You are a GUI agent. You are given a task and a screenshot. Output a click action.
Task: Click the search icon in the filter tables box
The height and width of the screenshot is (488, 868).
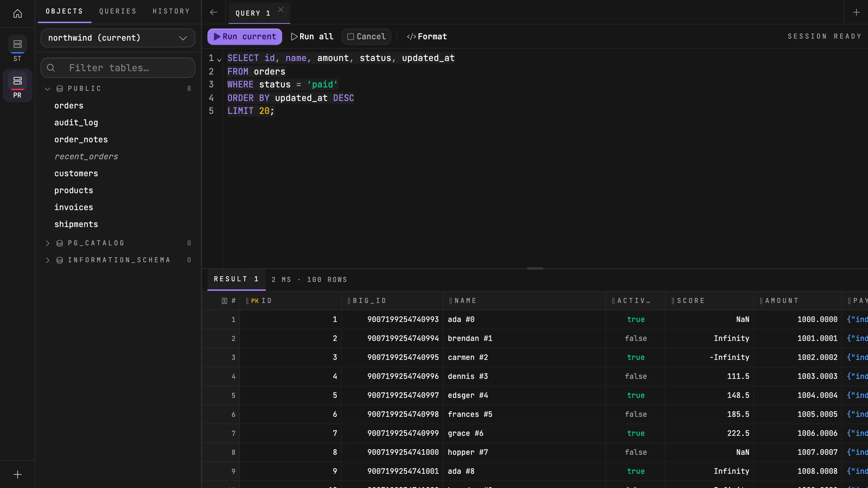pos(51,68)
